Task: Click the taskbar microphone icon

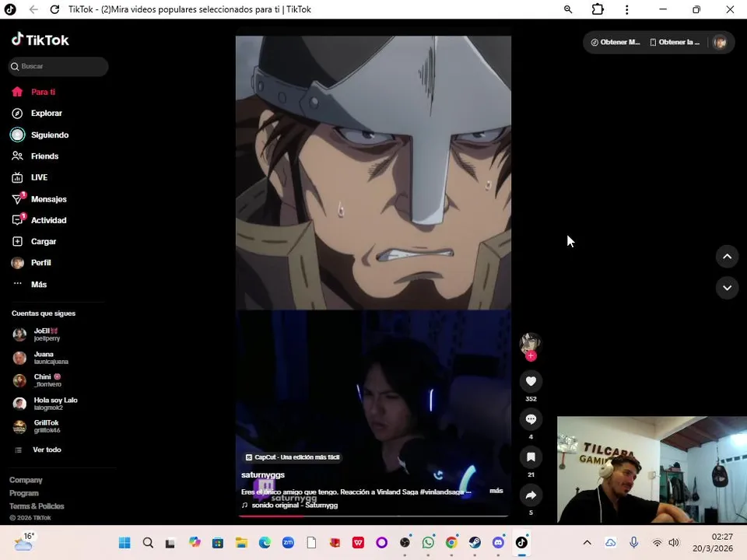Action: click(x=633, y=543)
